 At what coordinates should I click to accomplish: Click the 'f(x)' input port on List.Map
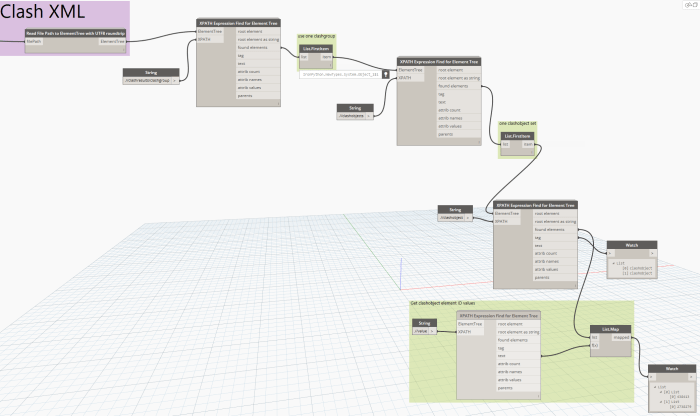pos(596,345)
